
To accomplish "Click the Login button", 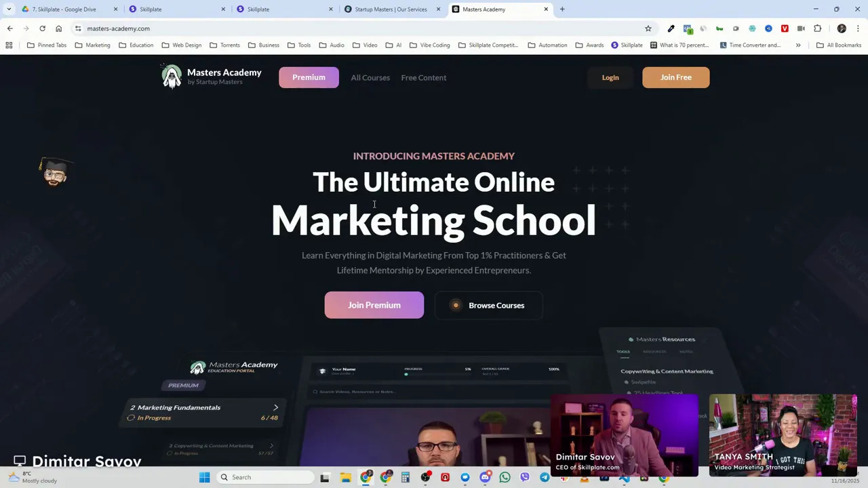I will pyautogui.click(x=610, y=77).
